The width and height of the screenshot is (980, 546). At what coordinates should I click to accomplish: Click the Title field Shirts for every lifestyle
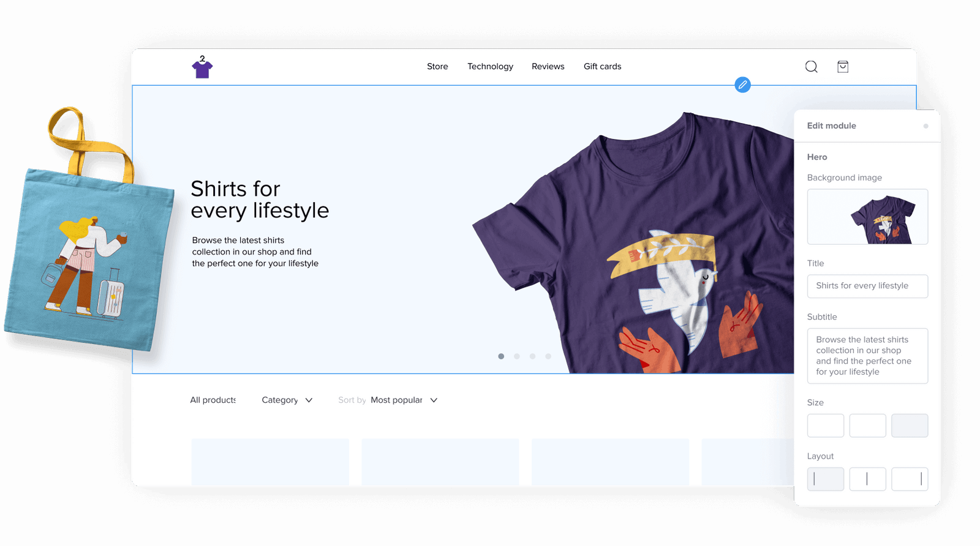click(867, 286)
